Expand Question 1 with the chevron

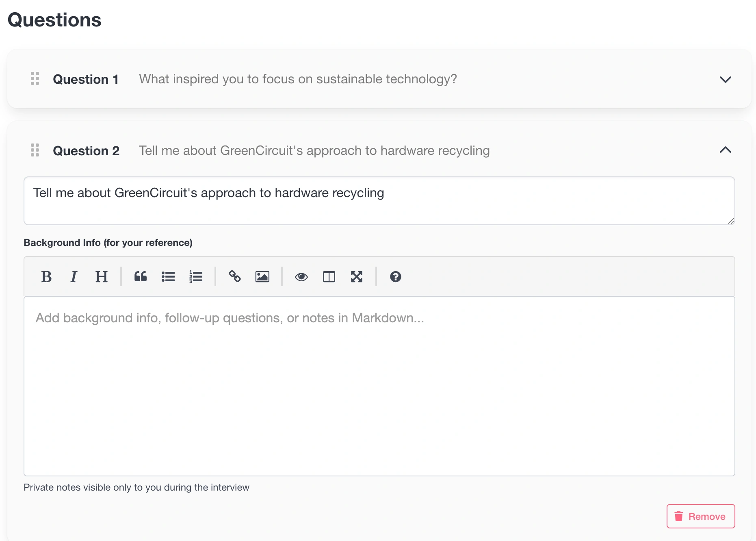click(x=725, y=79)
